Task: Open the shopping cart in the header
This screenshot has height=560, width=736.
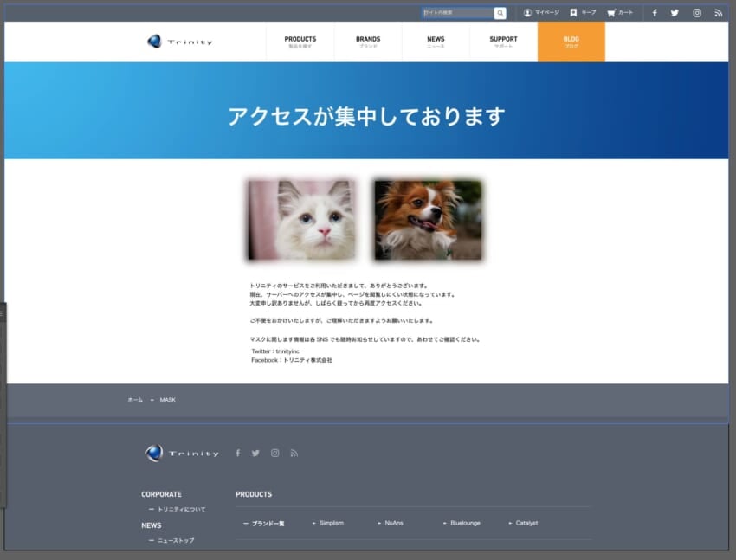Action: 611,13
